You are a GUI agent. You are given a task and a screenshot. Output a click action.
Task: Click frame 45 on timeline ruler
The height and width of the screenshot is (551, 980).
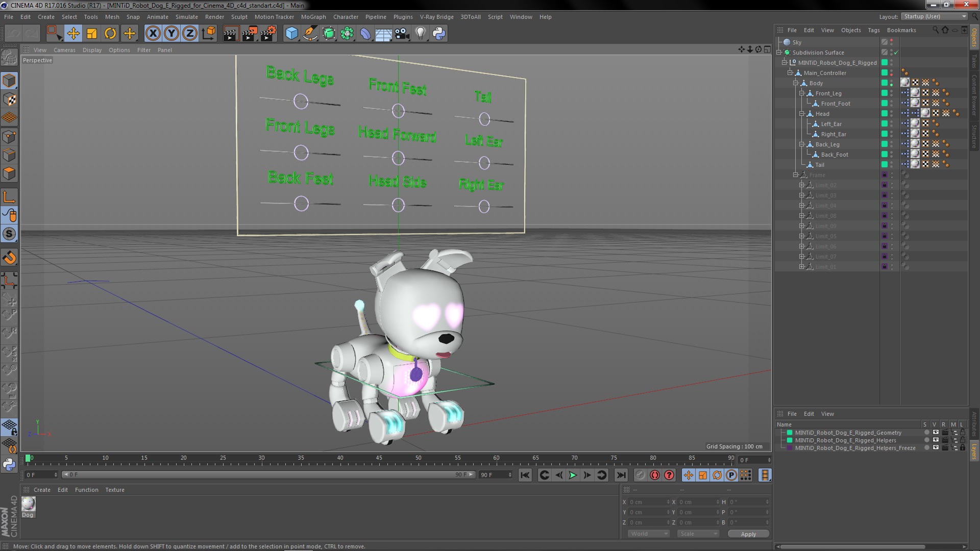(379, 459)
